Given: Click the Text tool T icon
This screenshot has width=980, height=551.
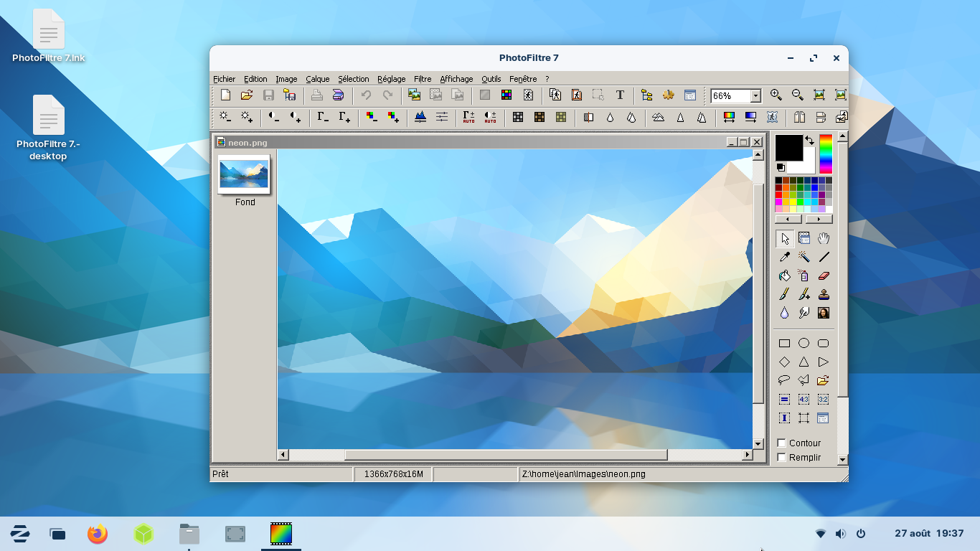Looking at the screenshot, I should point(620,95).
